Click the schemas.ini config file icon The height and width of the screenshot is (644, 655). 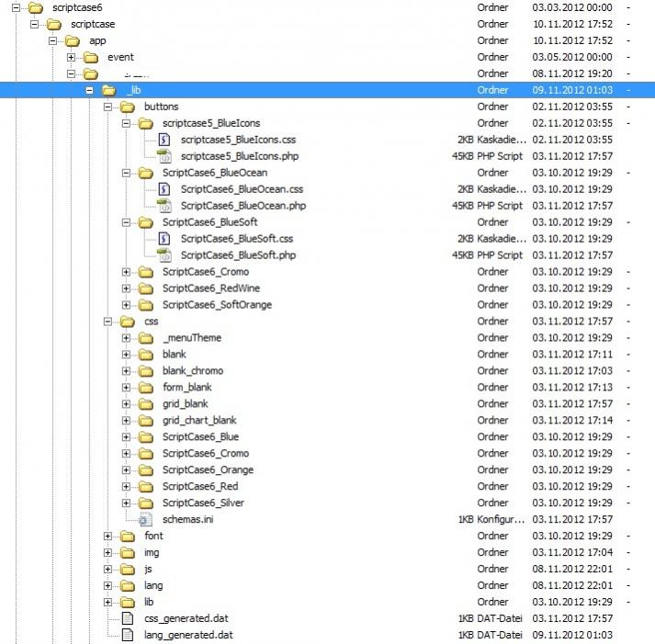pos(145,520)
